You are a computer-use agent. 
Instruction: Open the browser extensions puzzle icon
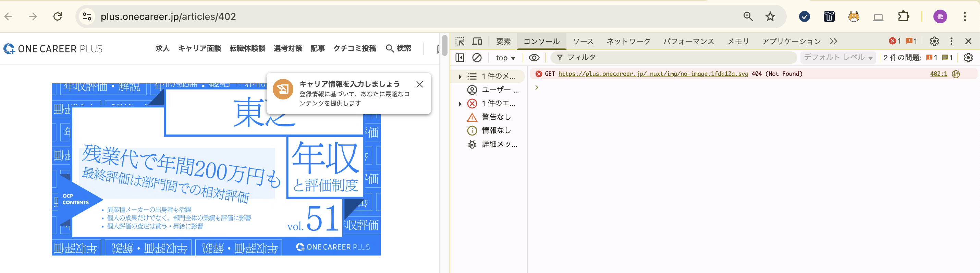(x=903, y=16)
